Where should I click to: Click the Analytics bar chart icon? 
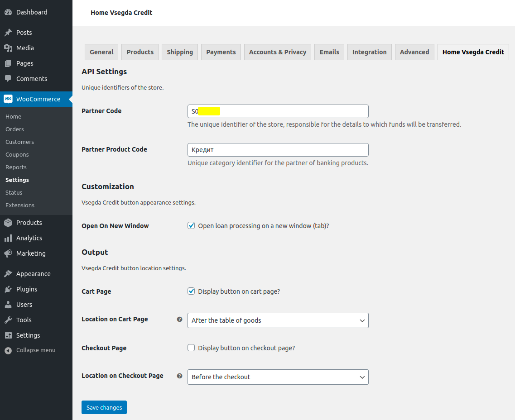coord(8,238)
